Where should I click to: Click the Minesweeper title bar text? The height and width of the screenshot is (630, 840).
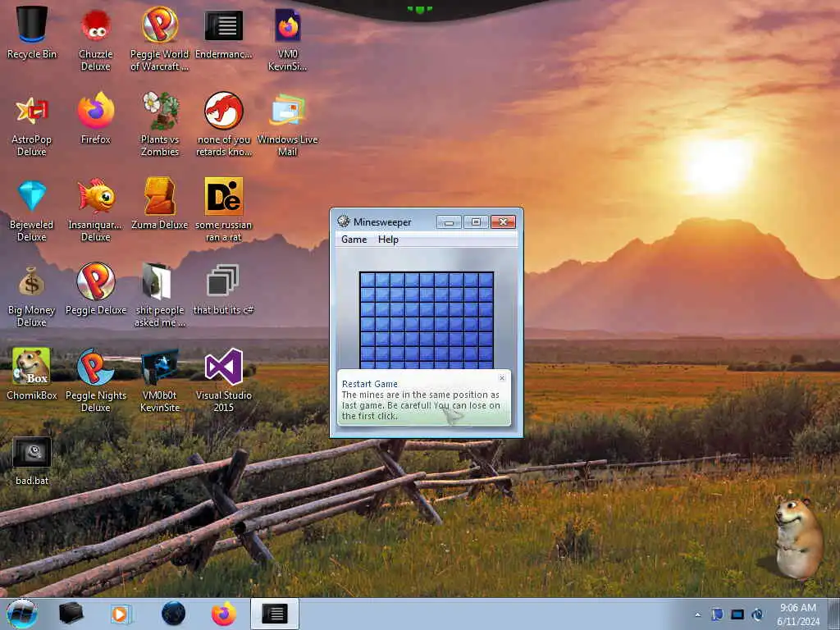(382, 221)
